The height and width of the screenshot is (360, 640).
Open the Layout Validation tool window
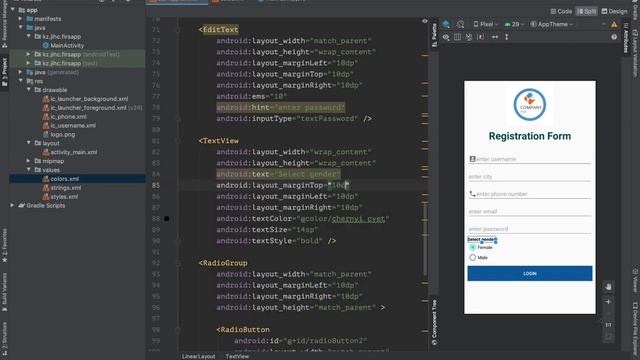tap(636, 53)
